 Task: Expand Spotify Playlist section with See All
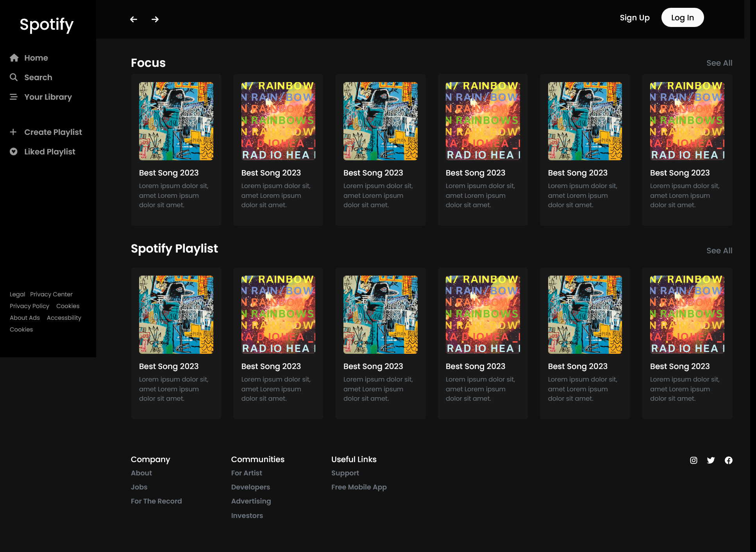click(x=719, y=251)
